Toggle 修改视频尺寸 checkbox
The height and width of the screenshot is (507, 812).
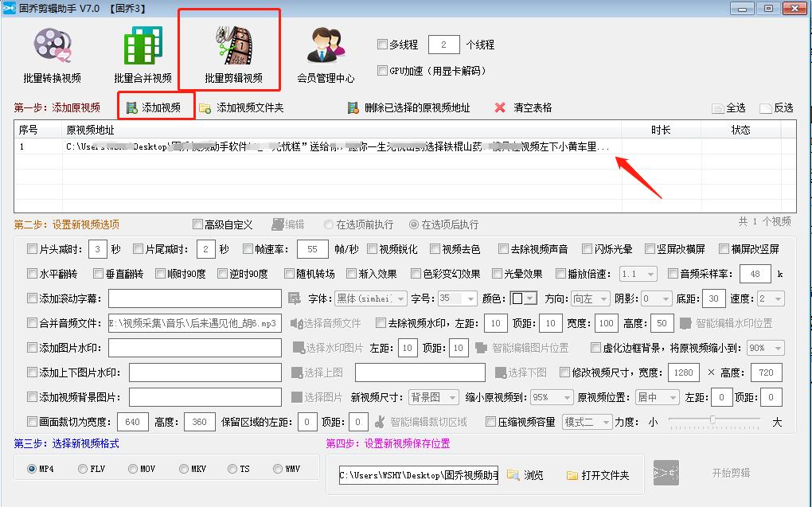564,372
